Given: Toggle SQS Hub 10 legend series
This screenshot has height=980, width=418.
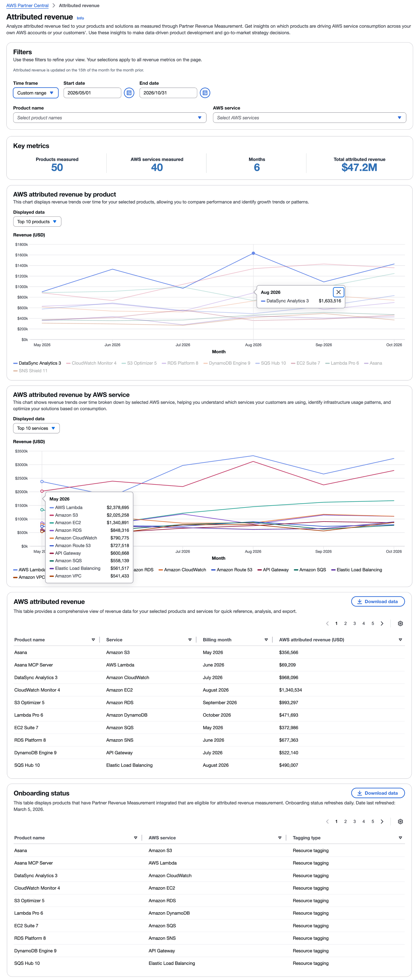Looking at the screenshot, I should point(270,363).
